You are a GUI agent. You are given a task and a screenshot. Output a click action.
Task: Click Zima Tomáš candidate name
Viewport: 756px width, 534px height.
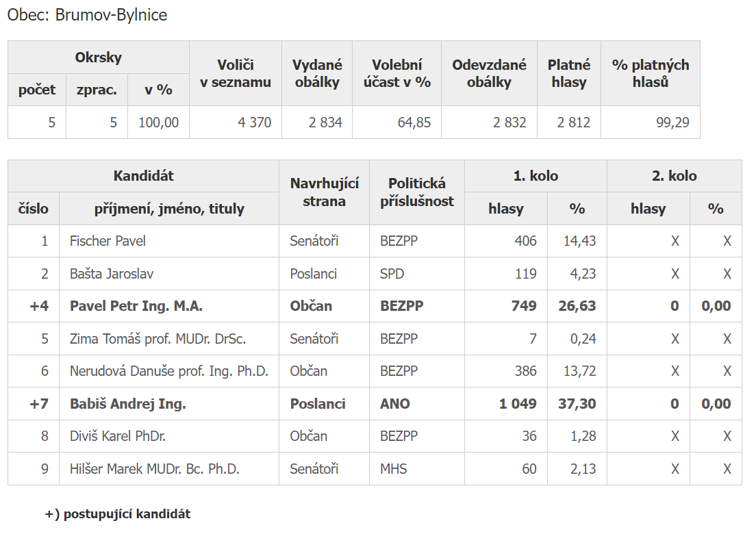point(157,339)
